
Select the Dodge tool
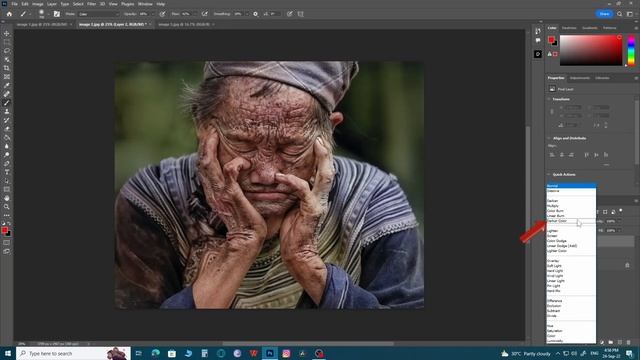tap(7, 155)
